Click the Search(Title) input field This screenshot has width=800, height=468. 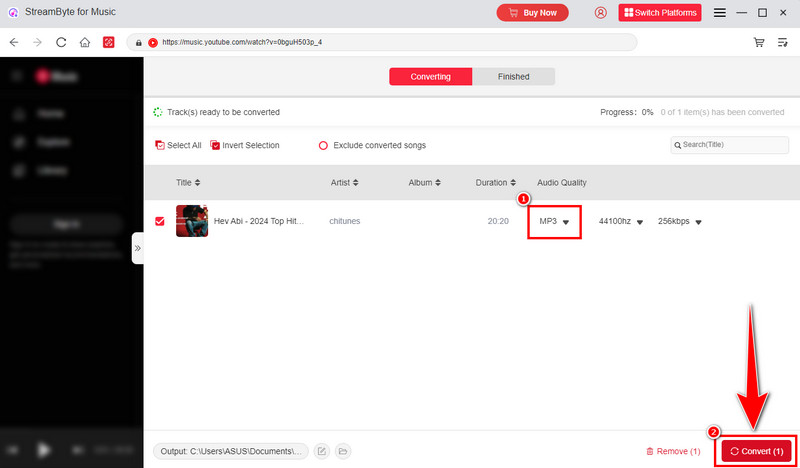click(x=730, y=145)
